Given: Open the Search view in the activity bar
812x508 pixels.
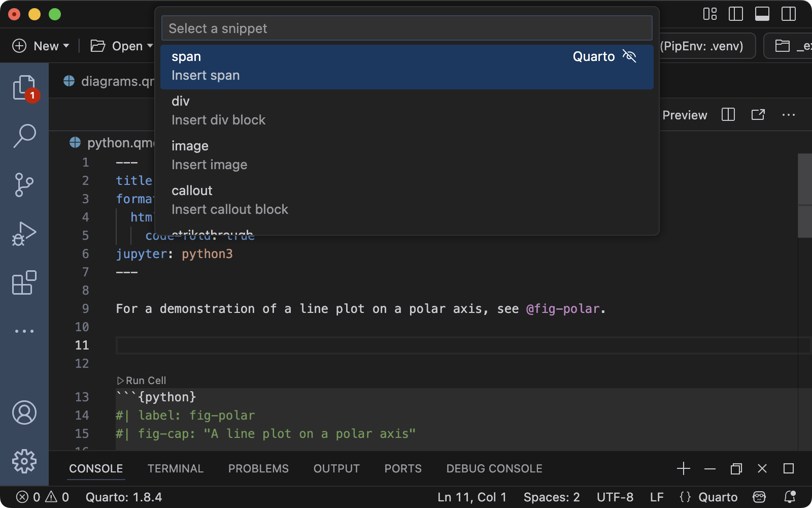Looking at the screenshot, I should 24,135.
